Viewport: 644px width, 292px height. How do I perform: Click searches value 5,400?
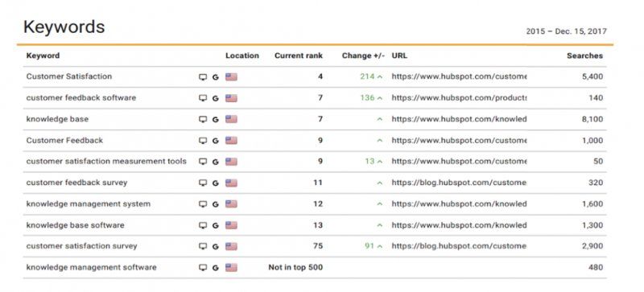(592, 76)
